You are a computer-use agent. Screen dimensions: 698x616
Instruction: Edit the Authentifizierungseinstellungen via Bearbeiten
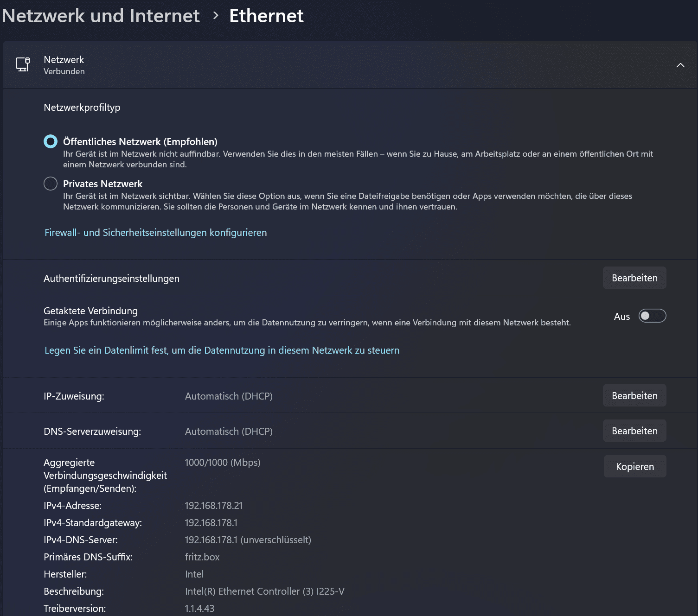click(x=634, y=278)
